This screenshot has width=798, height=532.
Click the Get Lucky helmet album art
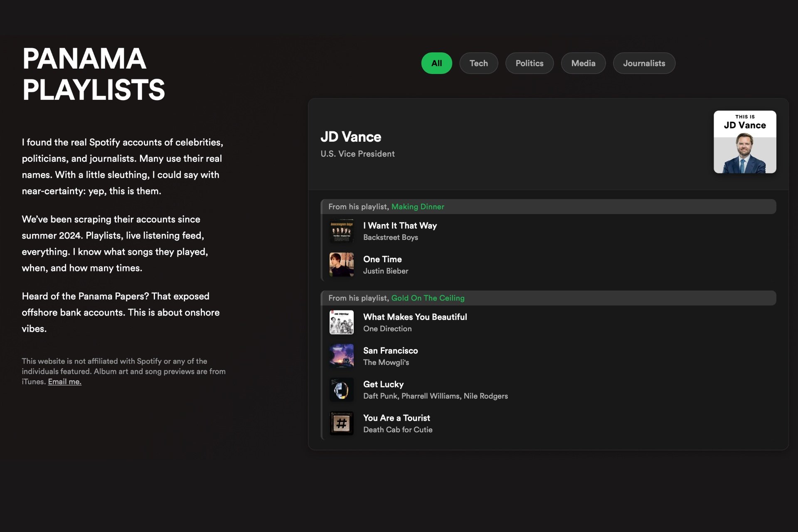pyautogui.click(x=342, y=390)
